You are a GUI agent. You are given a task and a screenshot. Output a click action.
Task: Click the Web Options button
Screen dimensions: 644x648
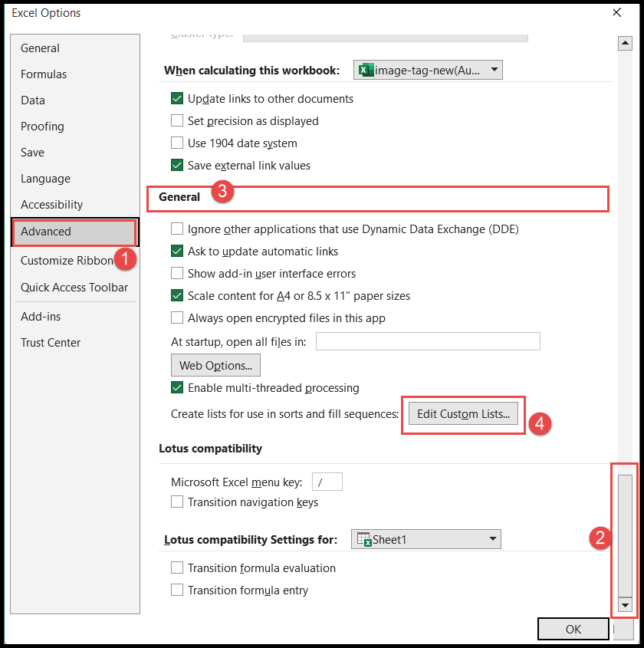pos(215,365)
